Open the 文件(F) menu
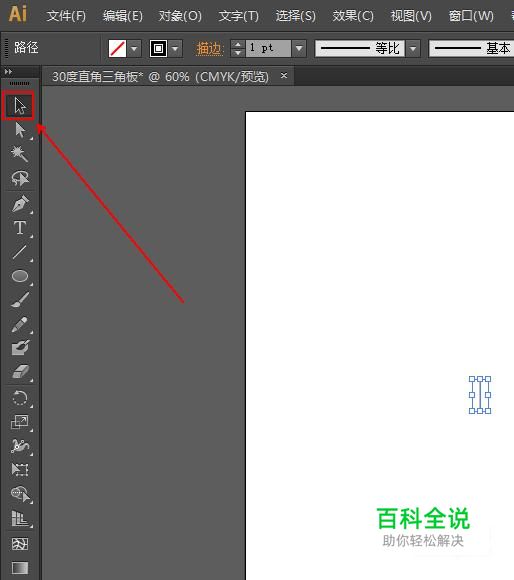This screenshot has width=514, height=580. 66,16
